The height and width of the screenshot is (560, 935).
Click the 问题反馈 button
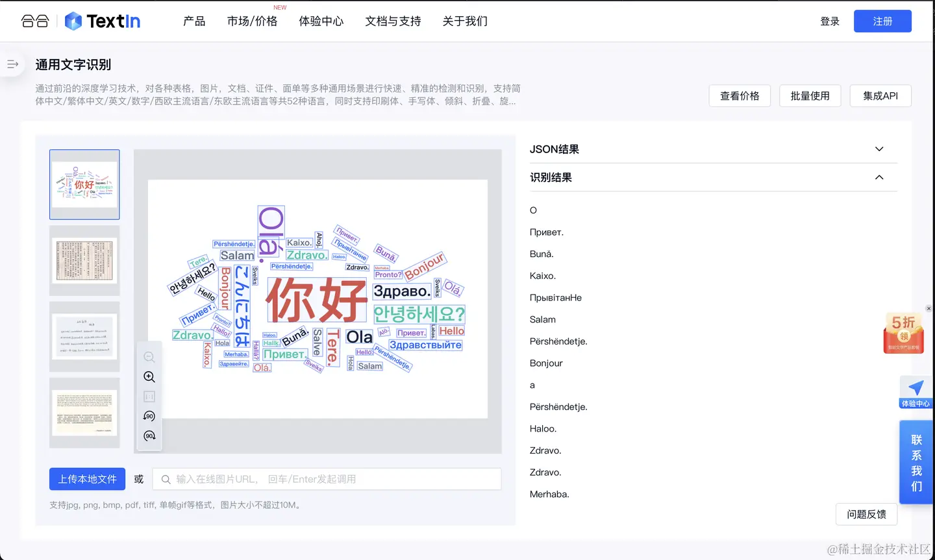coord(866,514)
